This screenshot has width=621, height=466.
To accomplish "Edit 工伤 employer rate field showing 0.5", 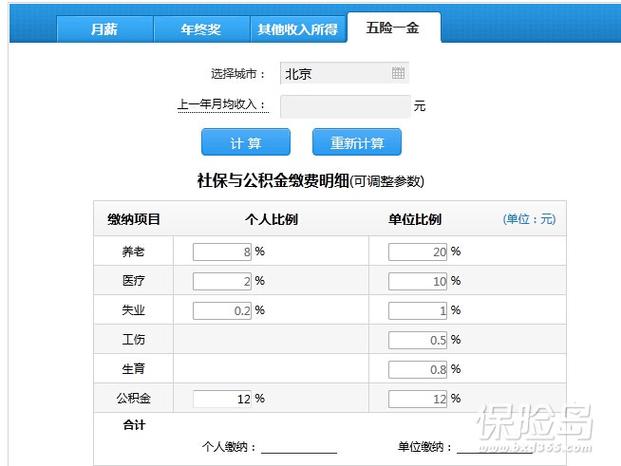I will (417, 340).
